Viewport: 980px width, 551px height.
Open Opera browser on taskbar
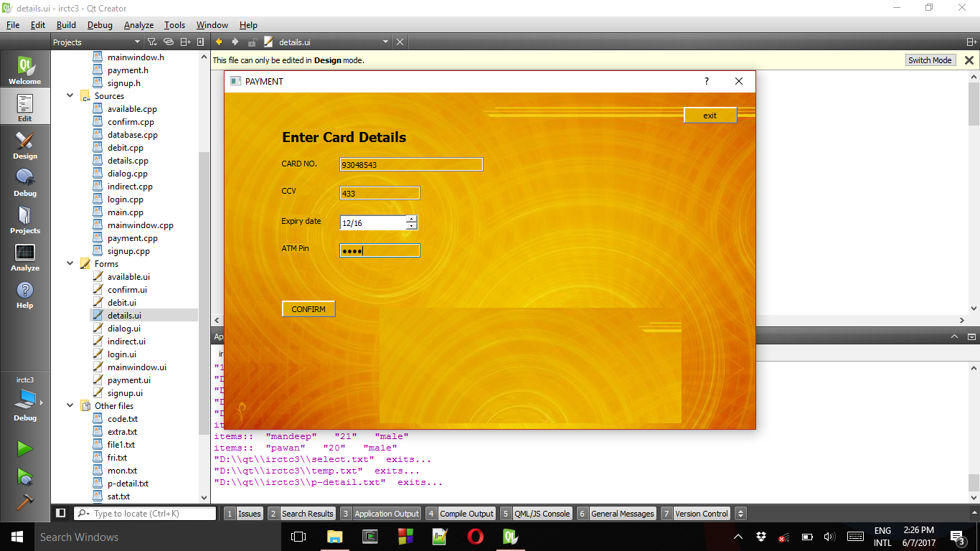(475, 537)
